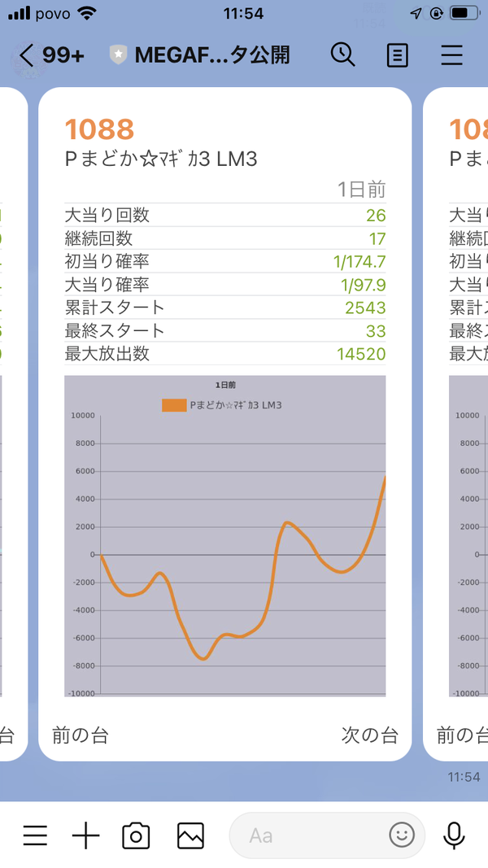Image resolution: width=488 pixels, height=868 pixels.
Task: Tap the 11:54 message timestamp
Action: click(x=464, y=777)
